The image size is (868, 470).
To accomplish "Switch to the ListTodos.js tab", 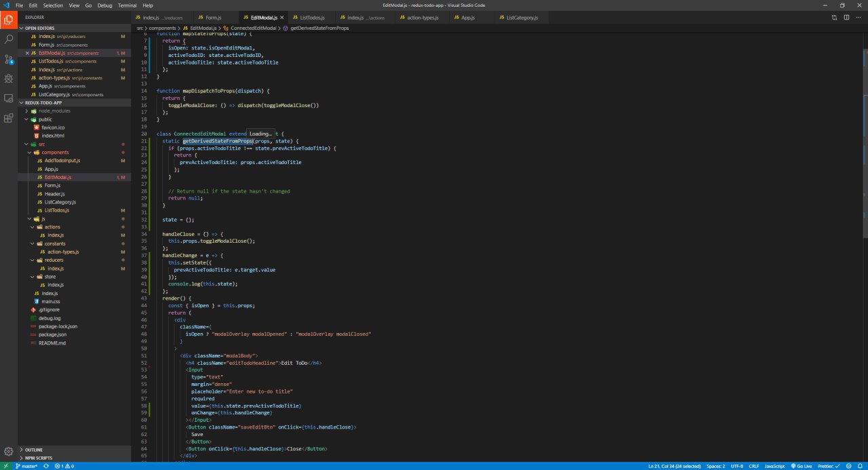I will pyautogui.click(x=312, y=18).
